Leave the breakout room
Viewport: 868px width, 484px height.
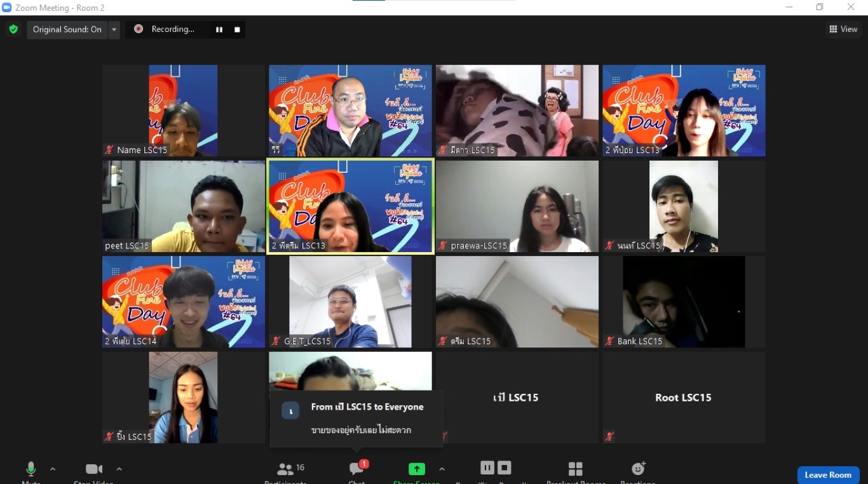[x=828, y=475]
